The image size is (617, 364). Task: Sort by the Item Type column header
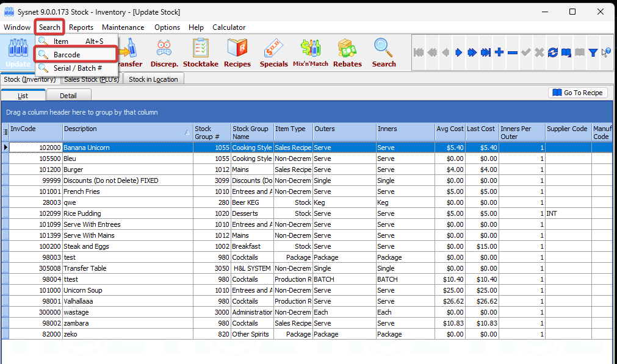(x=293, y=132)
